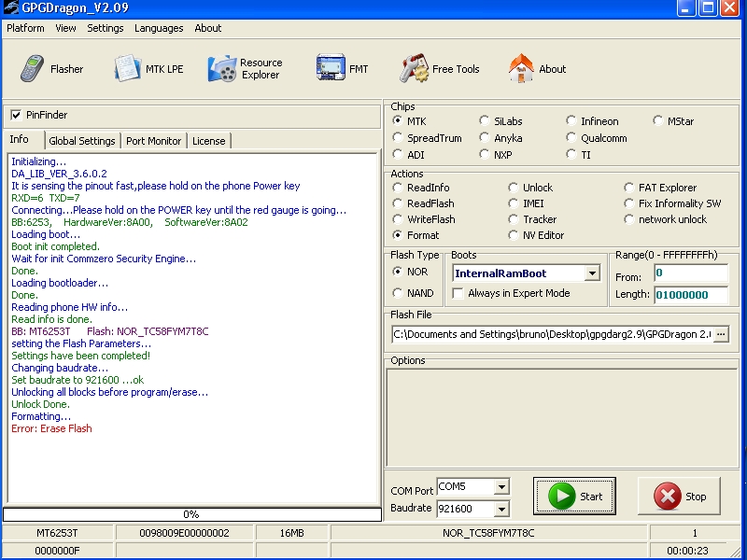This screenshot has height=560, width=747.
Task: Open the About menu
Action: pos(207,28)
